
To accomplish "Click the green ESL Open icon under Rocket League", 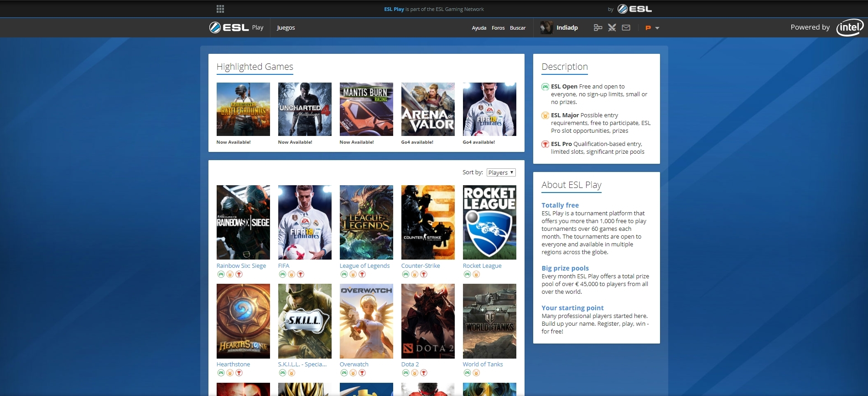I will click(x=467, y=274).
